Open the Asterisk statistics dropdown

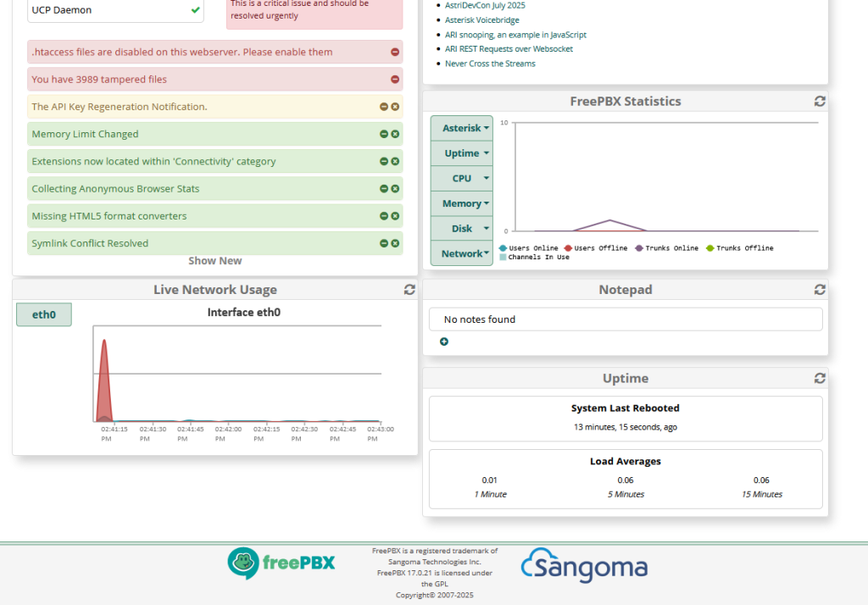pos(462,129)
